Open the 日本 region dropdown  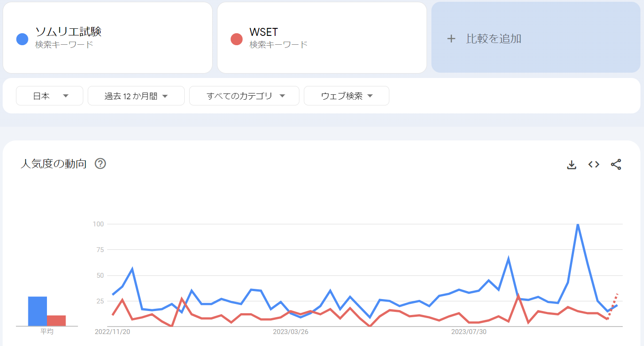[50, 96]
